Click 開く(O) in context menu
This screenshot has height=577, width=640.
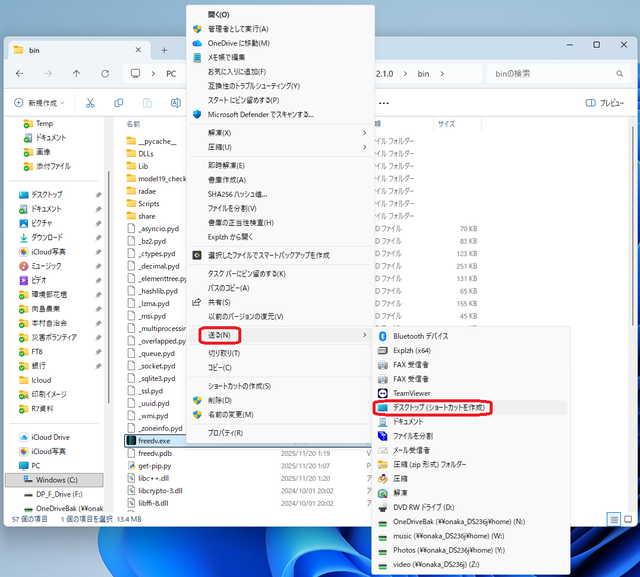pyautogui.click(x=280, y=15)
